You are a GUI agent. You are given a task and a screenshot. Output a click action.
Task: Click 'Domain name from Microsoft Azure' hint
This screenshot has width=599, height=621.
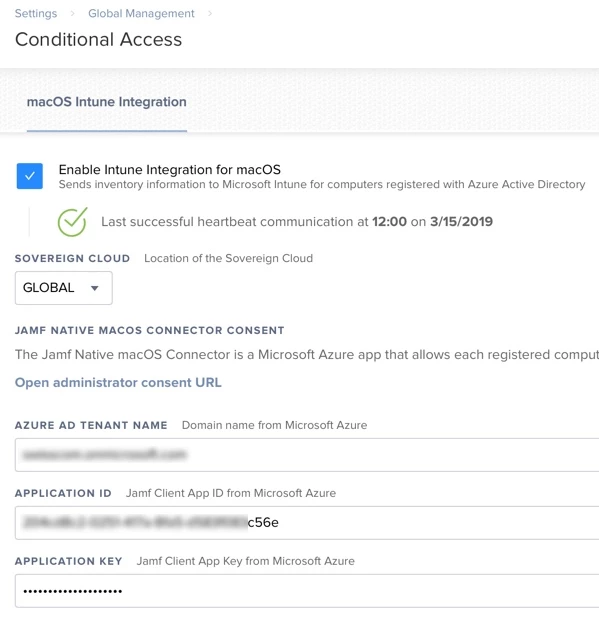click(x=274, y=425)
